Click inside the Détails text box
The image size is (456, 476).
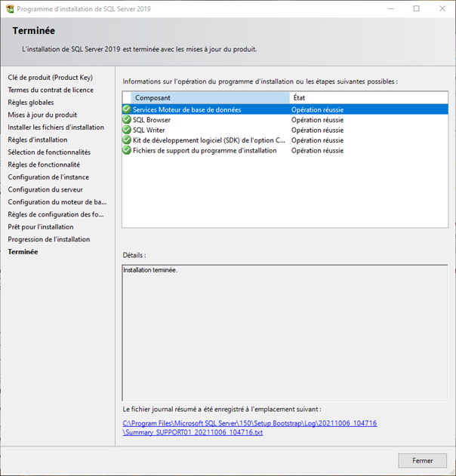[x=285, y=333]
